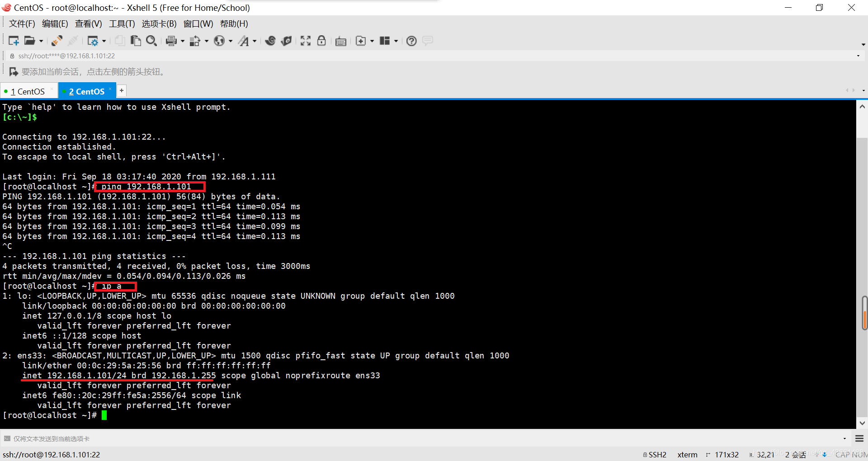Open the 编辑(E) menu
This screenshot has height=461, width=868.
pyautogui.click(x=55, y=24)
